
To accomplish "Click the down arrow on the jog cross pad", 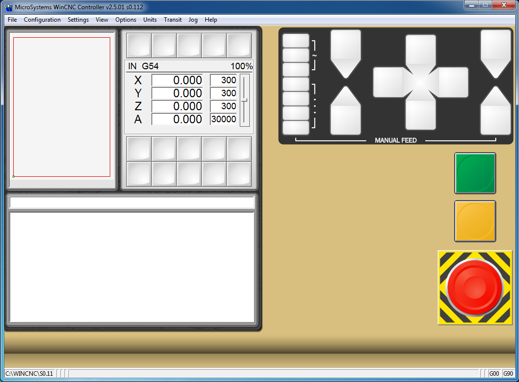I will (421, 114).
